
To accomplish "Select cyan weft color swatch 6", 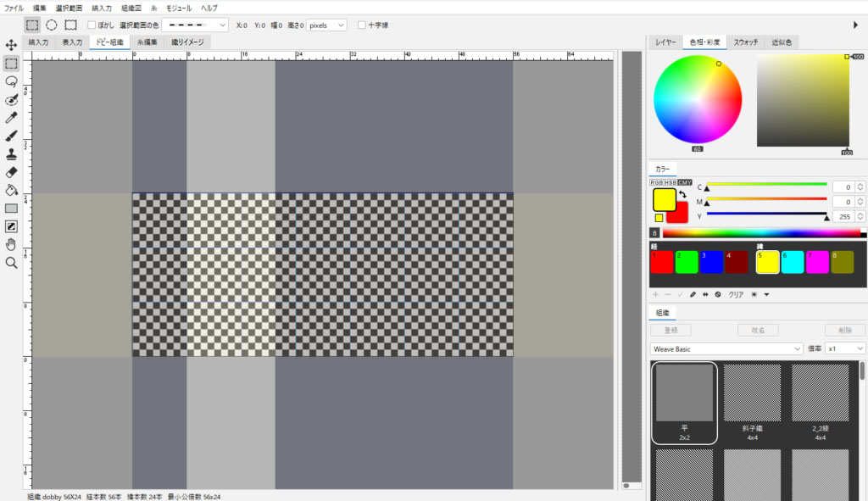I will point(793,262).
